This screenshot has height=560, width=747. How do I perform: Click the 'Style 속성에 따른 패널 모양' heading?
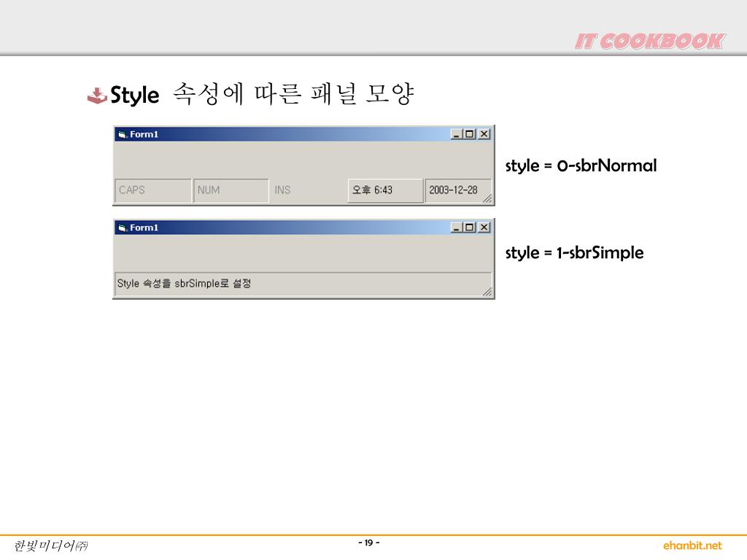point(262,94)
